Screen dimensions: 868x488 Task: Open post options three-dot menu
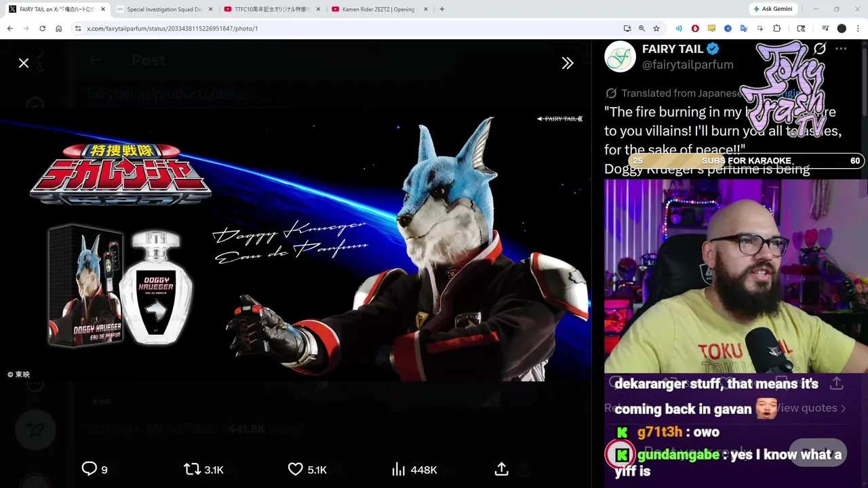tap(841, 49)
